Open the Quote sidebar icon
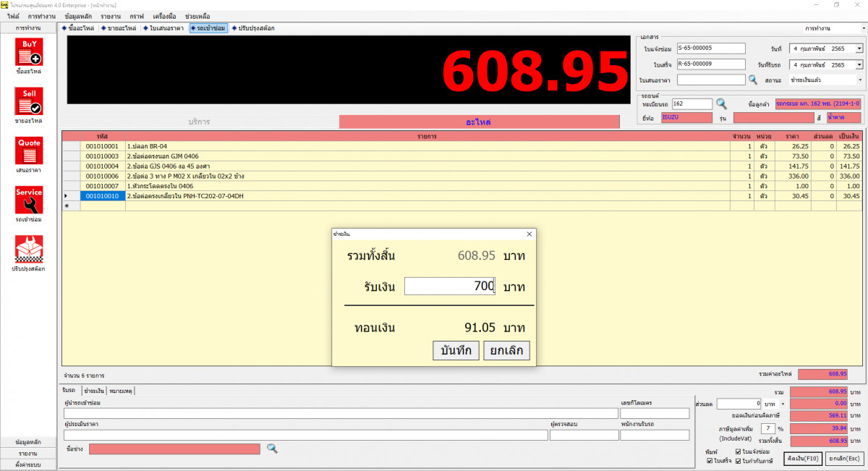Screen dimensions: 868x471 (x=29, y=150)
